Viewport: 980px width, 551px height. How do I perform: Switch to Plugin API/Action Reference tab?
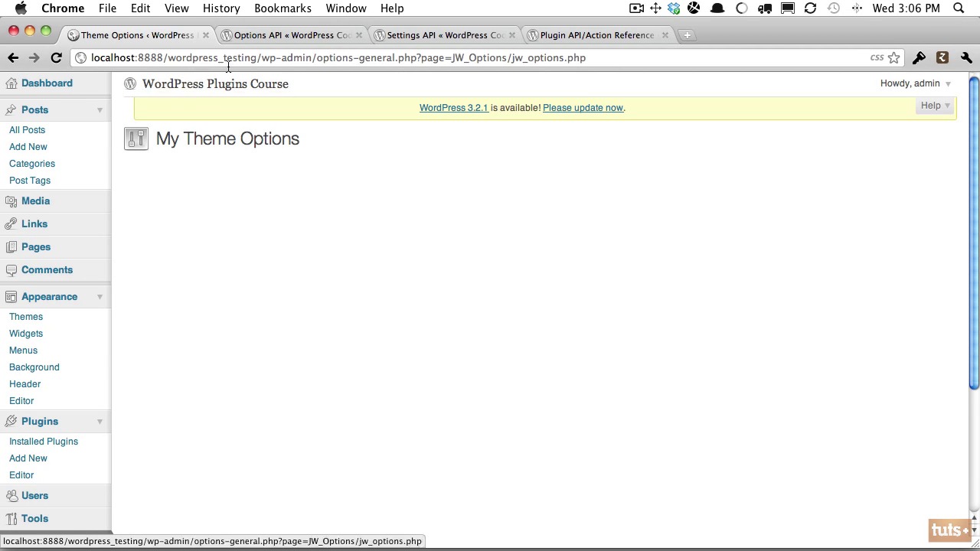[597, 35]
